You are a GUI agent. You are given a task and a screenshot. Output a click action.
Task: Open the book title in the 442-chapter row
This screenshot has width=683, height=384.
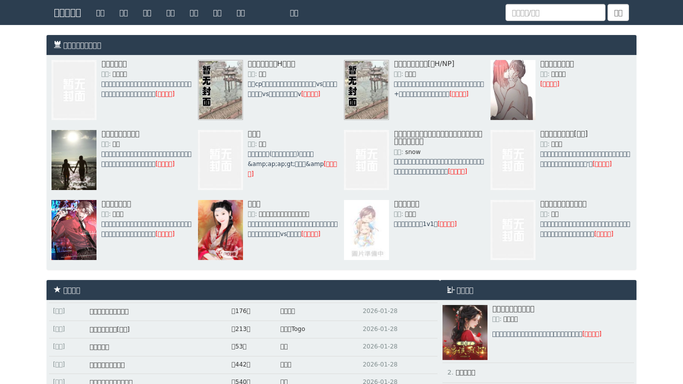coord(107,365)
